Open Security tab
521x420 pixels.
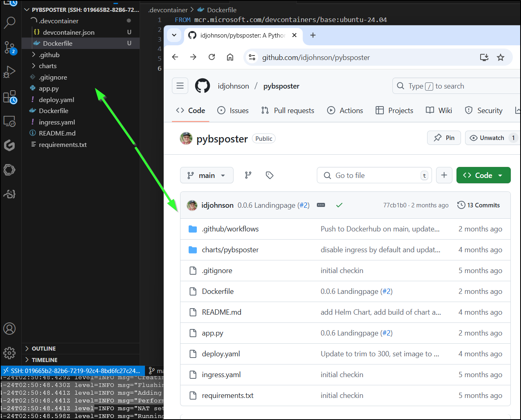click(x=484, y=111)
